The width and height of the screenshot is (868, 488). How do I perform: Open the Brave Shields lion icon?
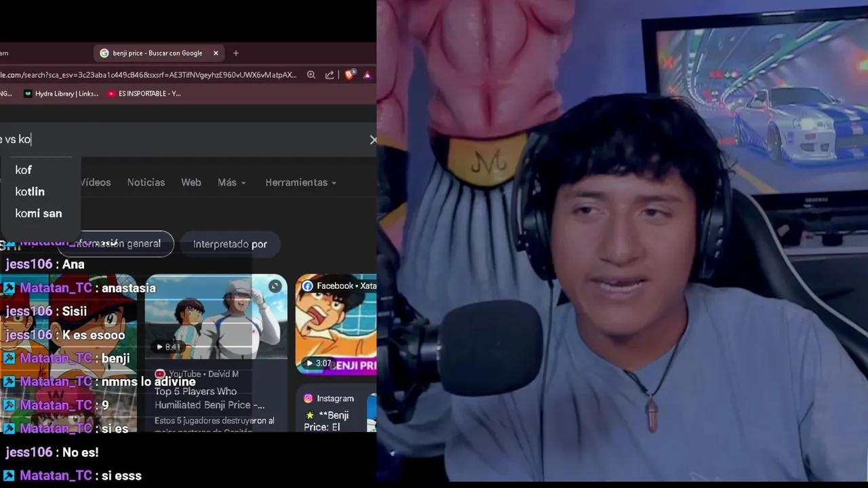(350, 75)
